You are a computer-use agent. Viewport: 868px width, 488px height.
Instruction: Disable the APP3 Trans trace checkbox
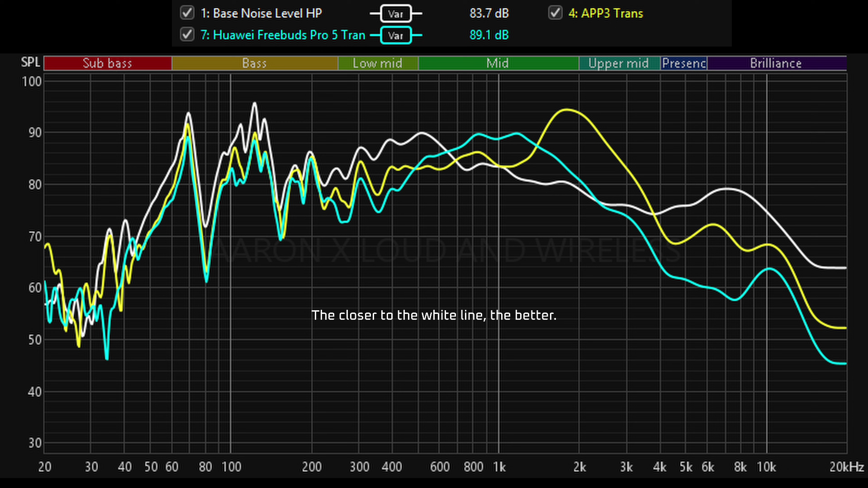tap(555, 13)
